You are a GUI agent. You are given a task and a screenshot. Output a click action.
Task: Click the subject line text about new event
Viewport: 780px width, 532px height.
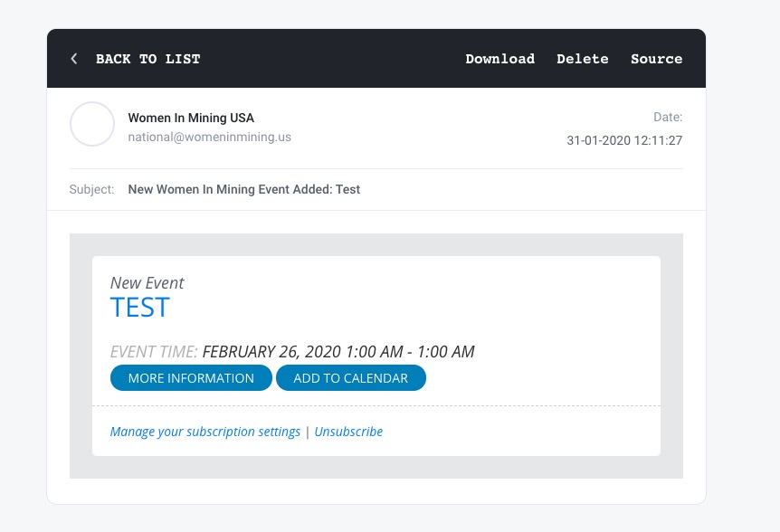[x=244, y=190]
